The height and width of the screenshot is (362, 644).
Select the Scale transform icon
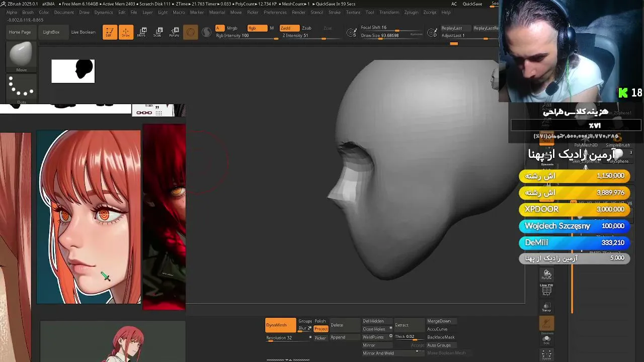(158, 32)
